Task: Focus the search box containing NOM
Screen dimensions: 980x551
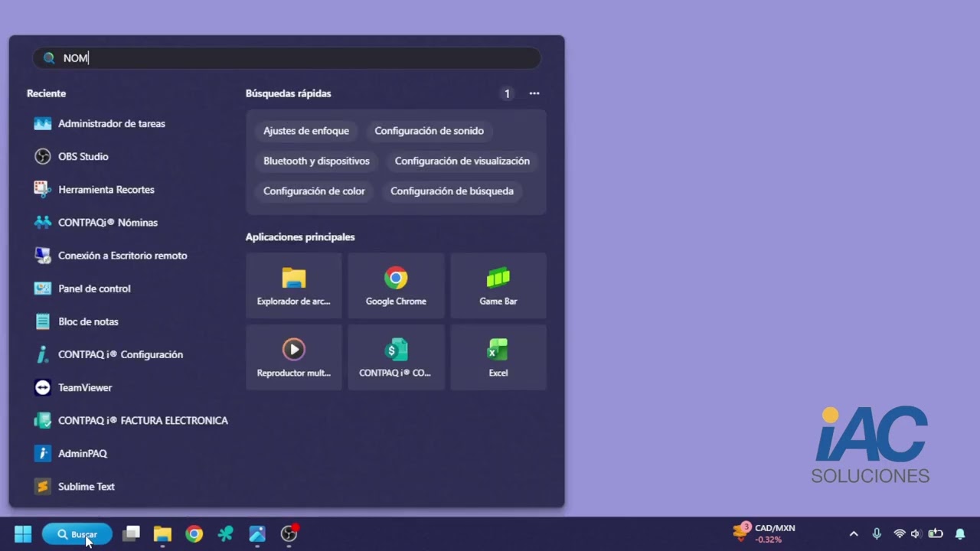Action: pos(286,58)
